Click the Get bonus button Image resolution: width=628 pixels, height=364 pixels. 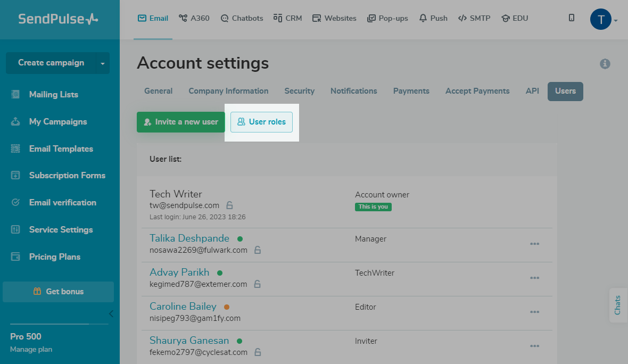coord(59,292)
